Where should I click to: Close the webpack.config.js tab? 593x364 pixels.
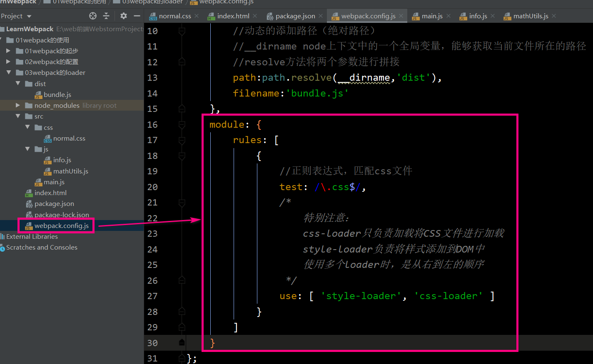401,16
